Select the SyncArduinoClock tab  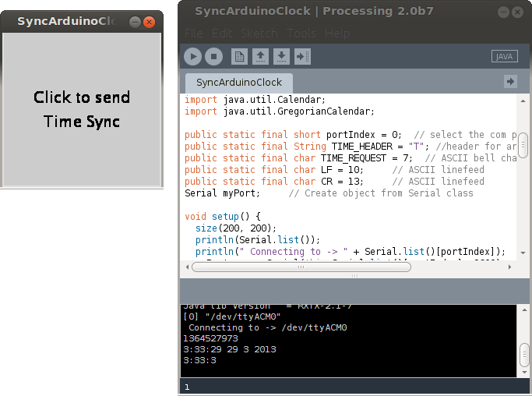239,83
